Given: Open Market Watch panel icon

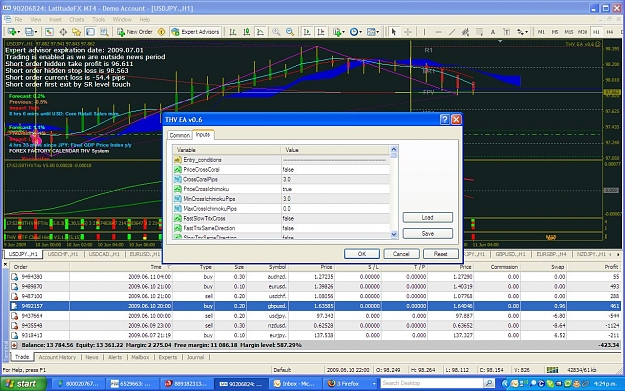Looking at the screenshot, I should click(x=49, y=32).
